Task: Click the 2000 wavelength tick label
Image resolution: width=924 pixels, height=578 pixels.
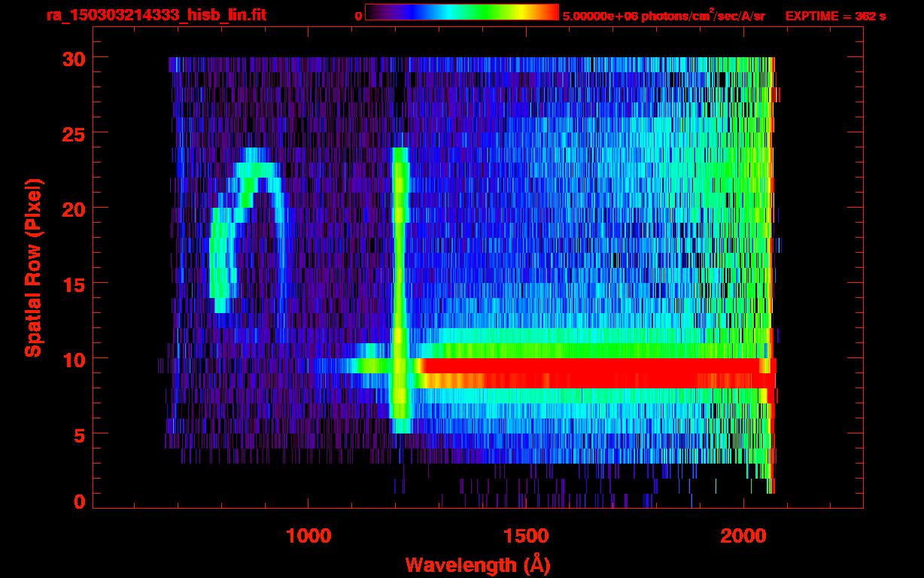Action: [742, 535]
